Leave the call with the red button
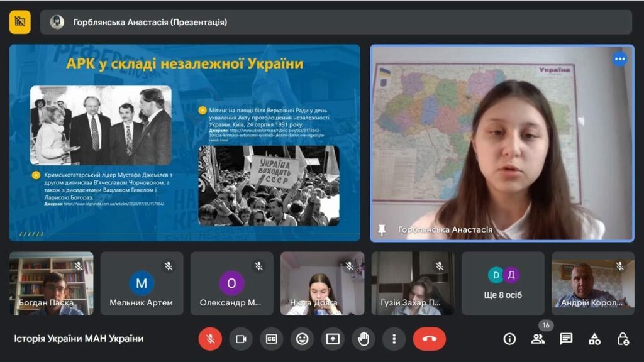This screenshot has width=644, height=362. [x=430, y=339]
